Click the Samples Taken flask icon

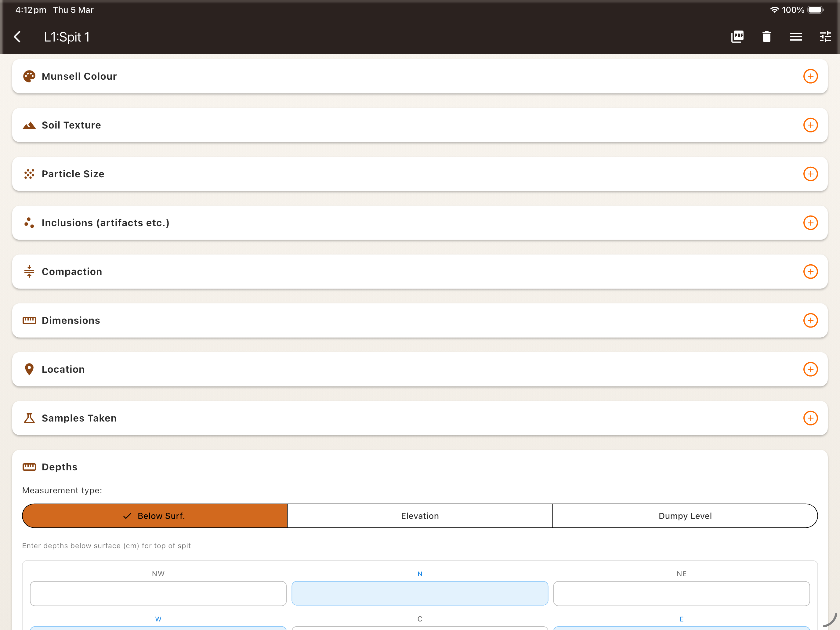tap(29, 418)
